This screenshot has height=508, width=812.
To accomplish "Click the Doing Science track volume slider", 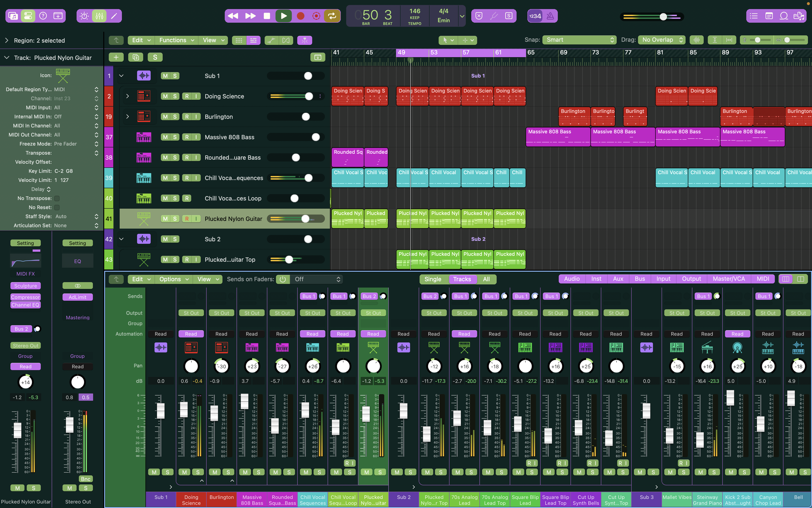I will (296, 96).
